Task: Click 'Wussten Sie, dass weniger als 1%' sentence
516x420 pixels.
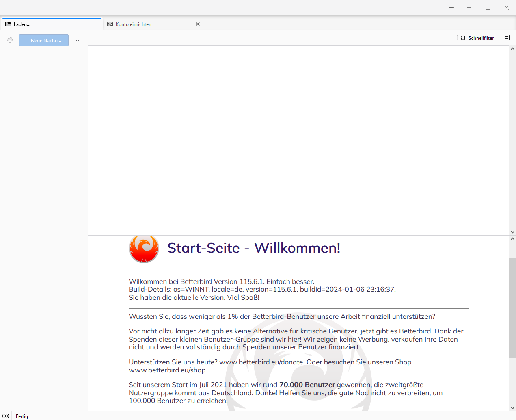Action: [282, 316]
